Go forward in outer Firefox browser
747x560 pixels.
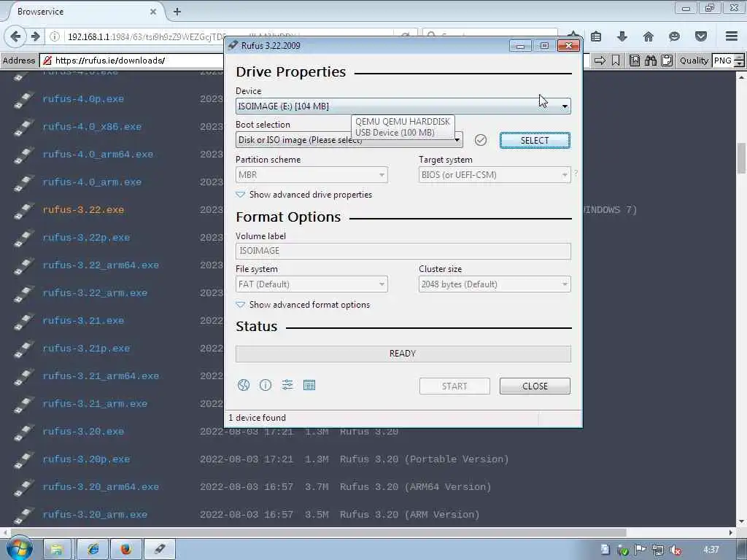click(35, 36)
